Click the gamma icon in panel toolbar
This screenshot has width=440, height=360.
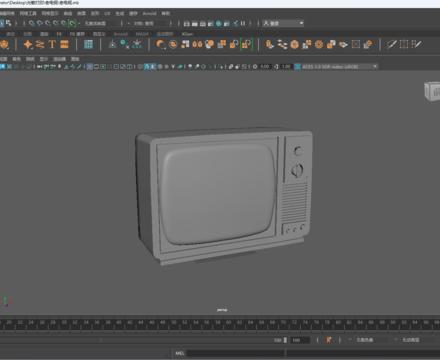point(276,67)
